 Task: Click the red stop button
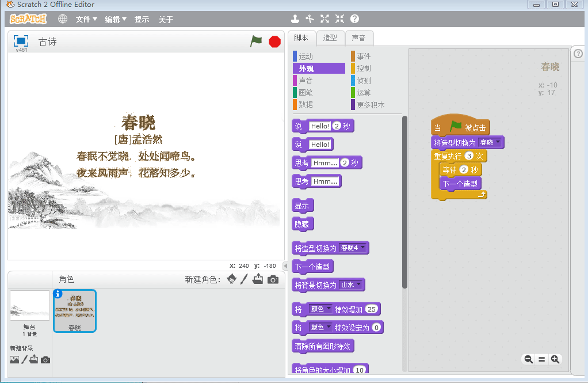click(x=275, y=41)
